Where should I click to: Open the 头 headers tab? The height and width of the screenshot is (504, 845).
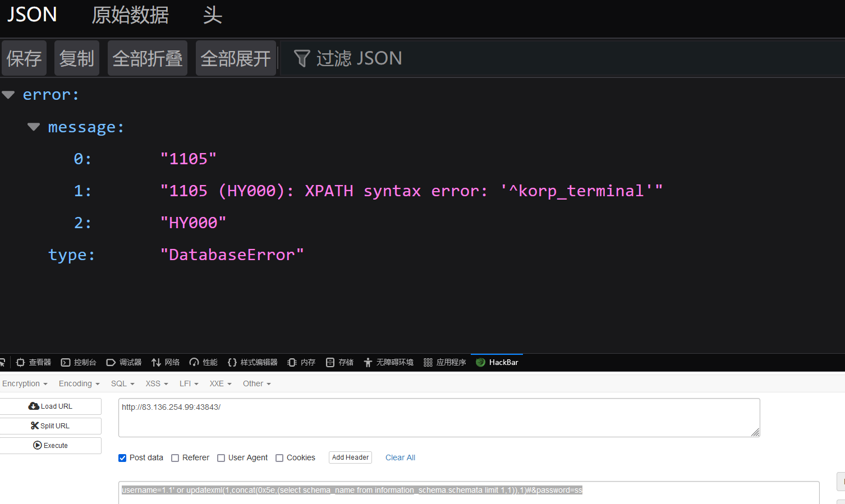[x=213, y=15]
